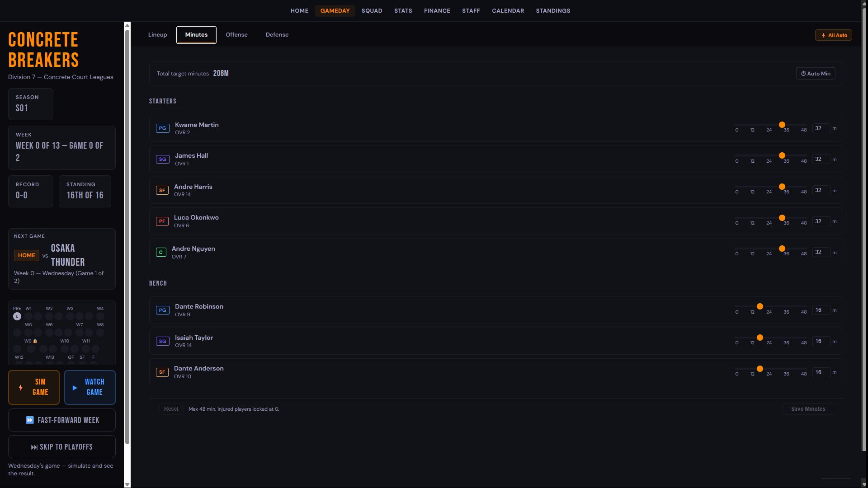Open the STANDINGS menu item
Viewport: 868px width, 488px height.
coord(553,11)
